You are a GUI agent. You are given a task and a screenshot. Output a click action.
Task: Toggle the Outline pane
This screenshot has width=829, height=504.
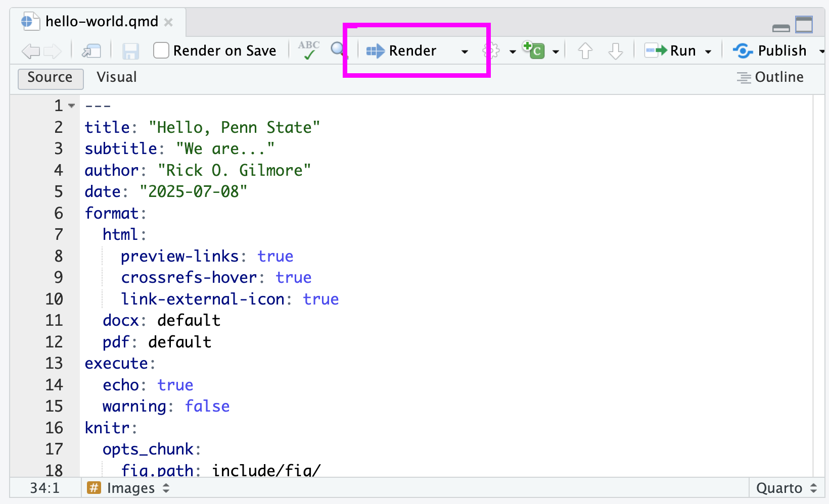[770, 77]
